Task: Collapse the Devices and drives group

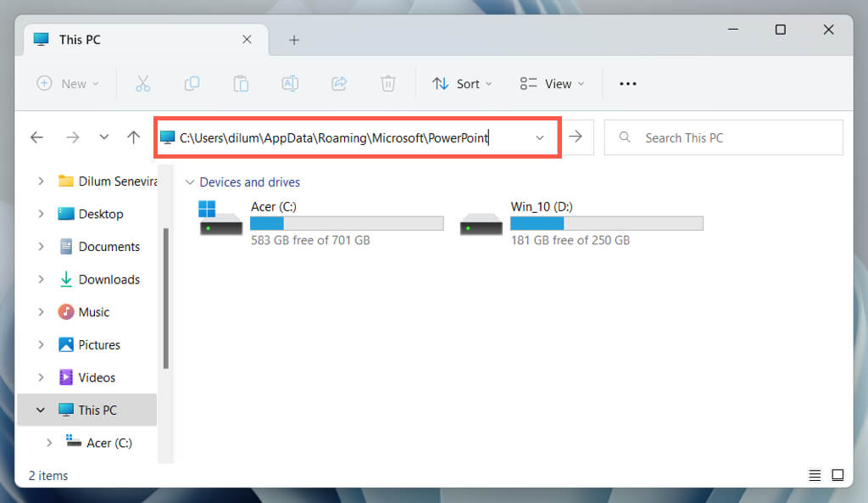Action: point(190,182)
